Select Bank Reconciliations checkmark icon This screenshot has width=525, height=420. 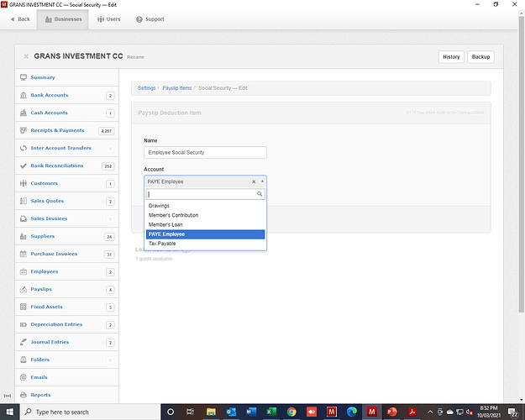(x=24, y=165)
